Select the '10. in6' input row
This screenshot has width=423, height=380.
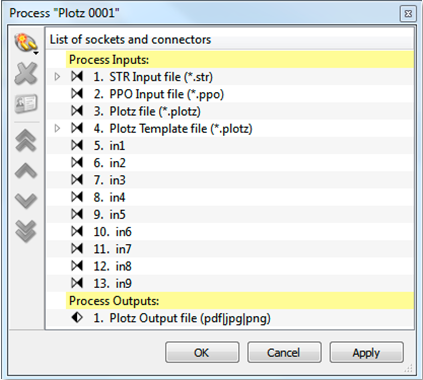coord(230,232)
